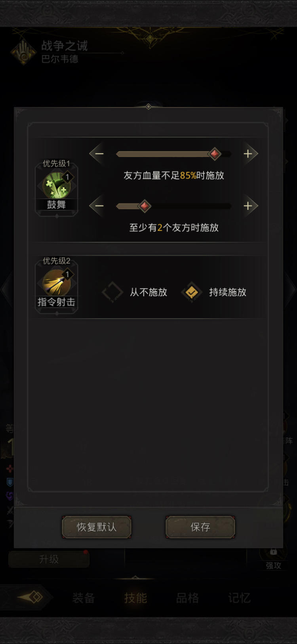Increase the ally health threshold with plus
This screenshot has height=644, width=297.
(248, 153)
